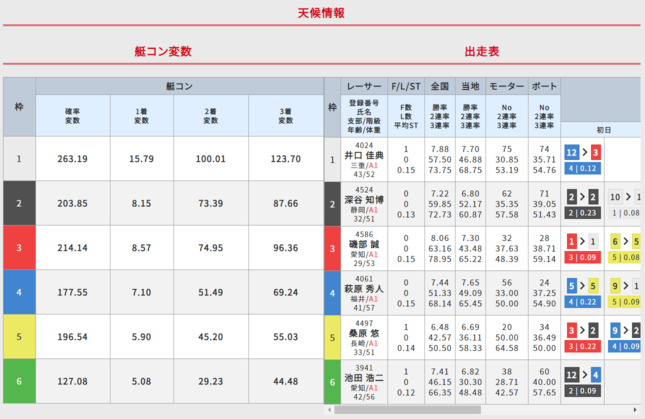The height and width of the screenshot is (419, 645).
Task: Click the 1 > 1 result badge for 磯部 誠
Action: pos(582,241)
